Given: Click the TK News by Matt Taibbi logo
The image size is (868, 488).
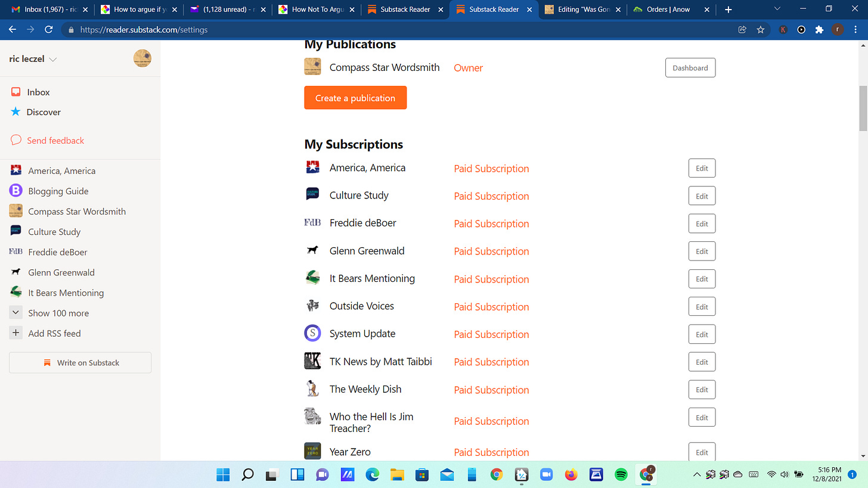Looking at the screenshot, I should pyautogui.click(x=312, y=361).
